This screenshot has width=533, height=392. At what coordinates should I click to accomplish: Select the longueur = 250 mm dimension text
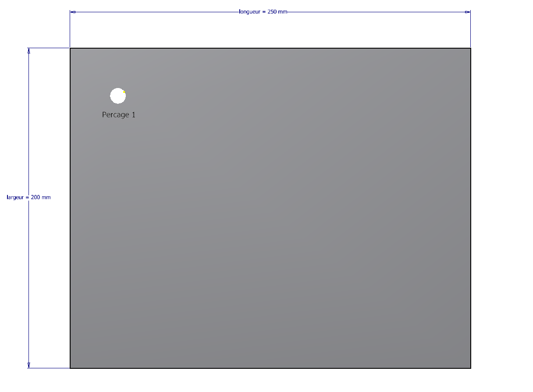click(263, 12)
